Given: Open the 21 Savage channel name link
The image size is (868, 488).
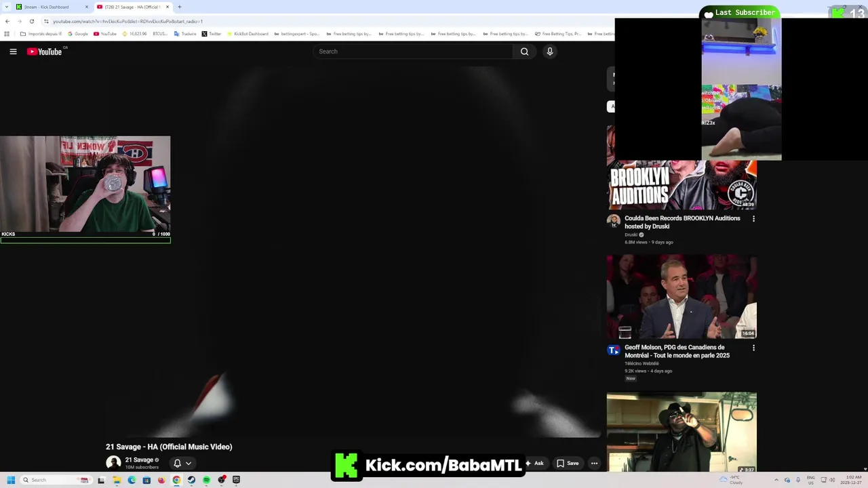Looking at the screenshot, I should [x=139, y=460].
